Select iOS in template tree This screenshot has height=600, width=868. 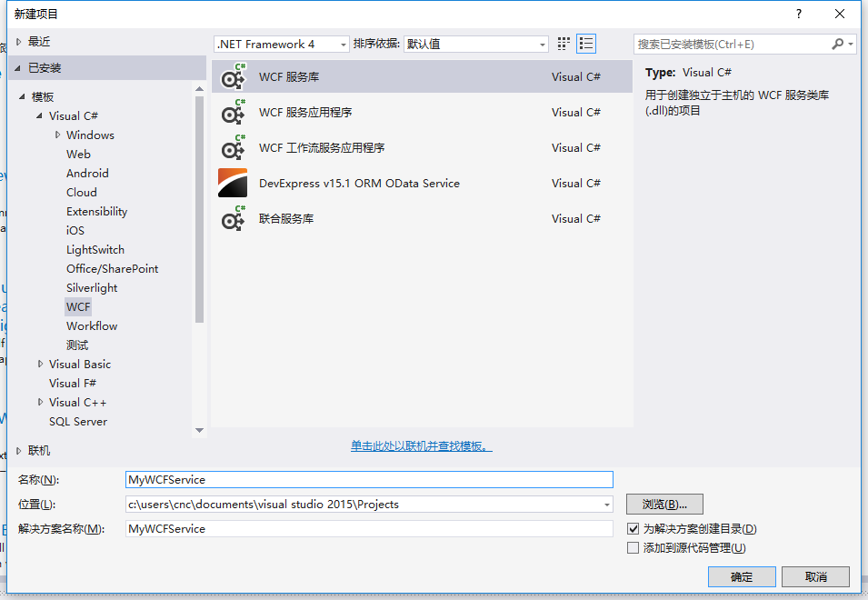(x=75, y=230)
